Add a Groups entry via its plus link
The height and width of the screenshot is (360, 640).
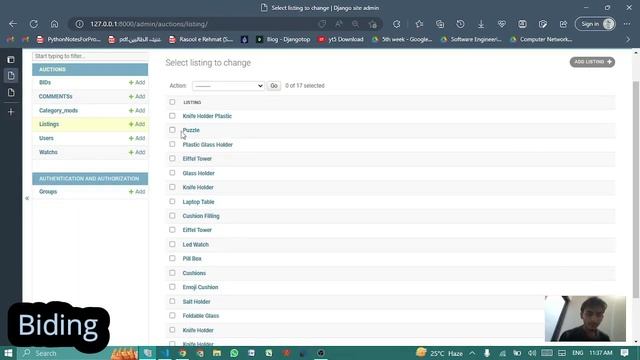[x=137, y=192]
